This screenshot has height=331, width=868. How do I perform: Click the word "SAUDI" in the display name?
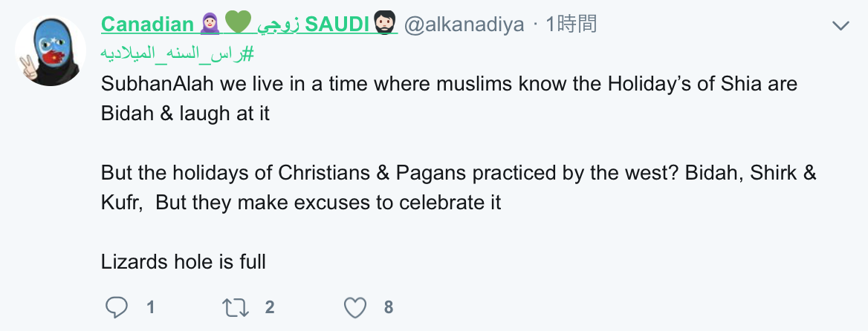337,24
